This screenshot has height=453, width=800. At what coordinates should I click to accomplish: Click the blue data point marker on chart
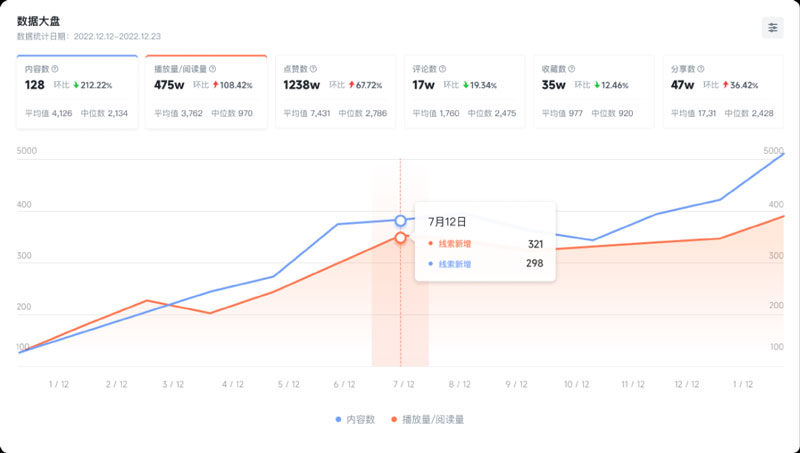tap(400, 220)
